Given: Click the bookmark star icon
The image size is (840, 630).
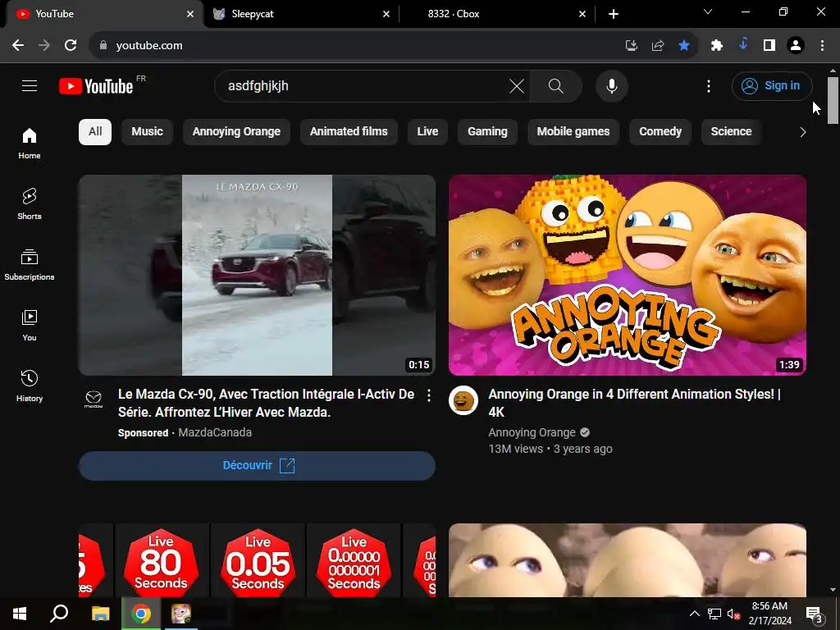Looking at the screenshot, I should (684, 46).
